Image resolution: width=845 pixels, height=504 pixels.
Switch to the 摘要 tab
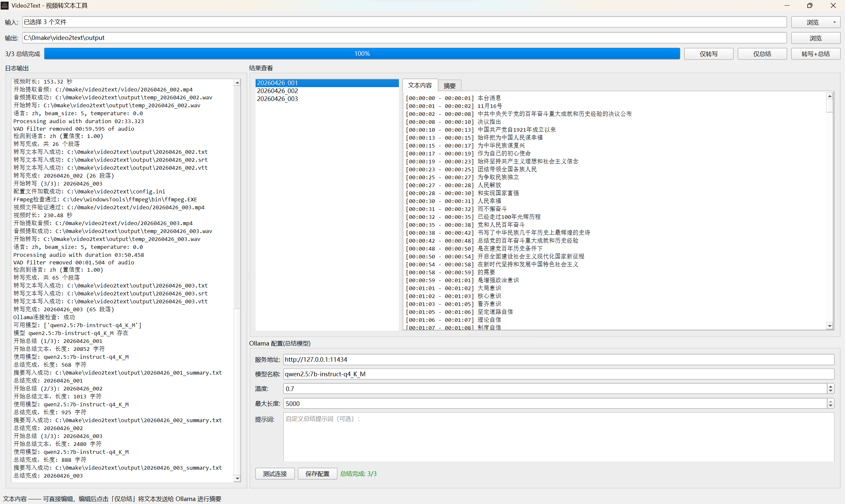[449, 85]
